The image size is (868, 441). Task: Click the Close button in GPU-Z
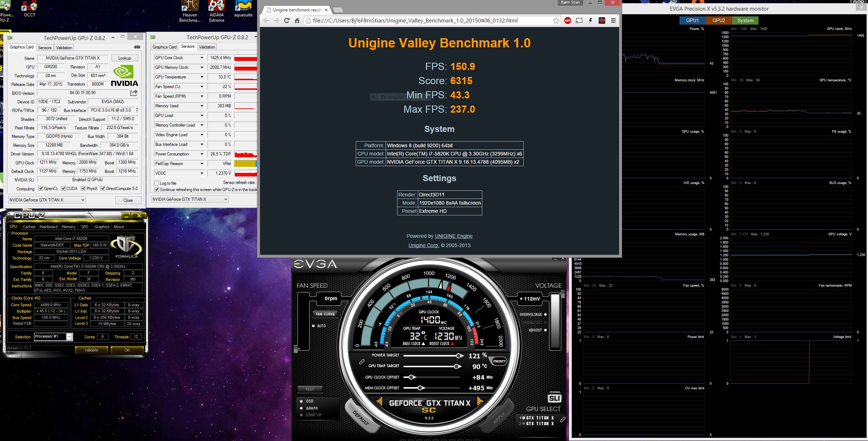click(128, 200)
